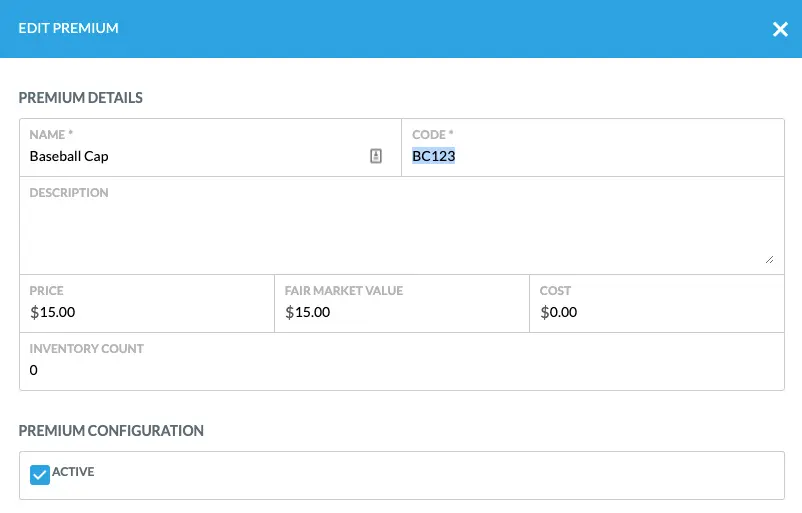
Task: Uncheck the Active checkbox
Action: [x=40, y=475]
